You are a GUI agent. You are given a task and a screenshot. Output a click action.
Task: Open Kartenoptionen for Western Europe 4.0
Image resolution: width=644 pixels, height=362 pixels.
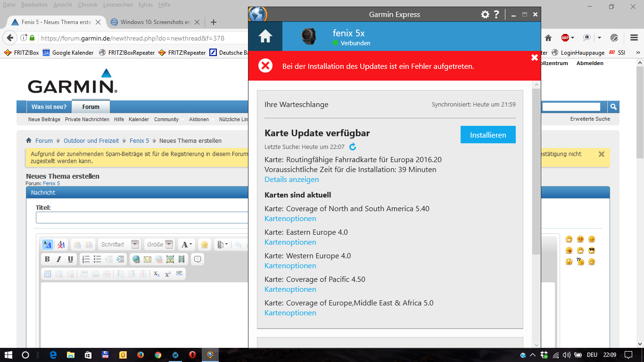click(290, 266)
